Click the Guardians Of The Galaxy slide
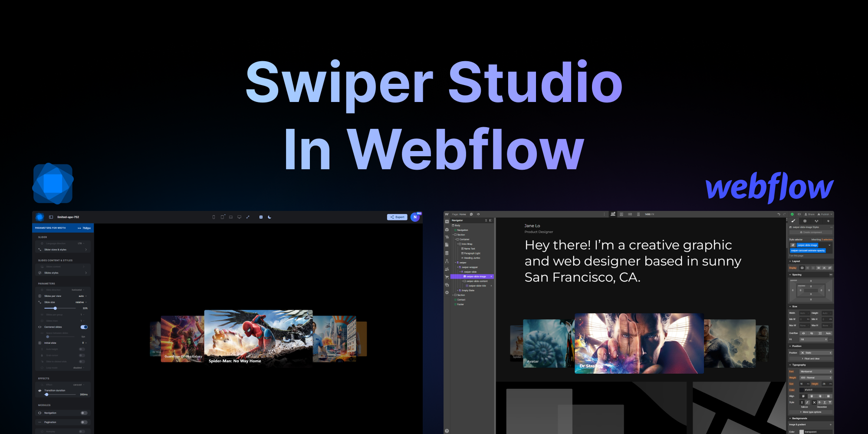This screenshot has width=868, height=434. (x=182, y=339)
